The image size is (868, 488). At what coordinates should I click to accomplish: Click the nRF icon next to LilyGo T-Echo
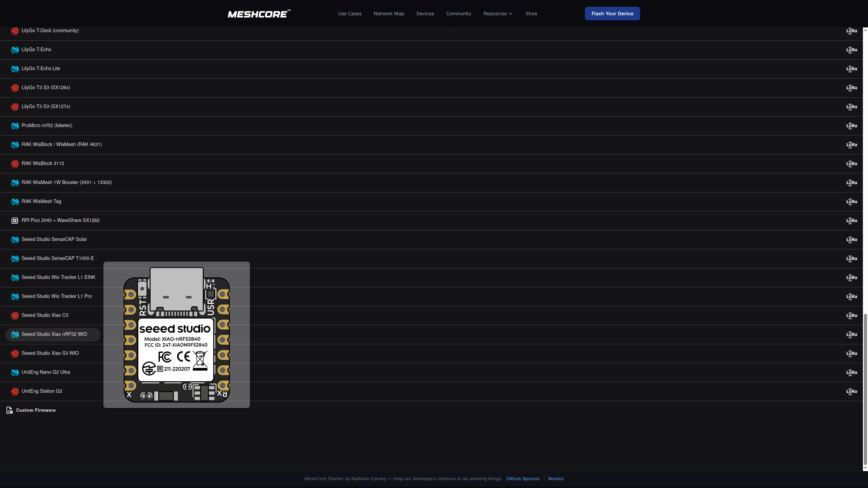click(x=15, y=50)
